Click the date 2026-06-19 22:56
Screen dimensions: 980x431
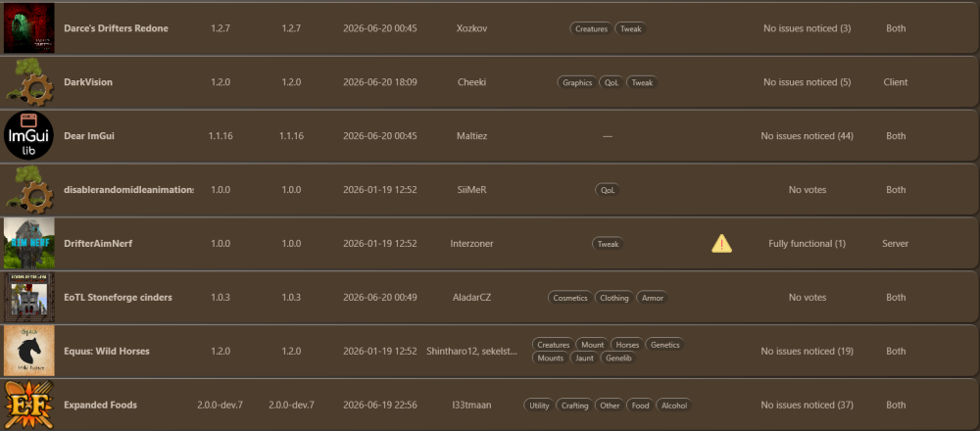380,405
